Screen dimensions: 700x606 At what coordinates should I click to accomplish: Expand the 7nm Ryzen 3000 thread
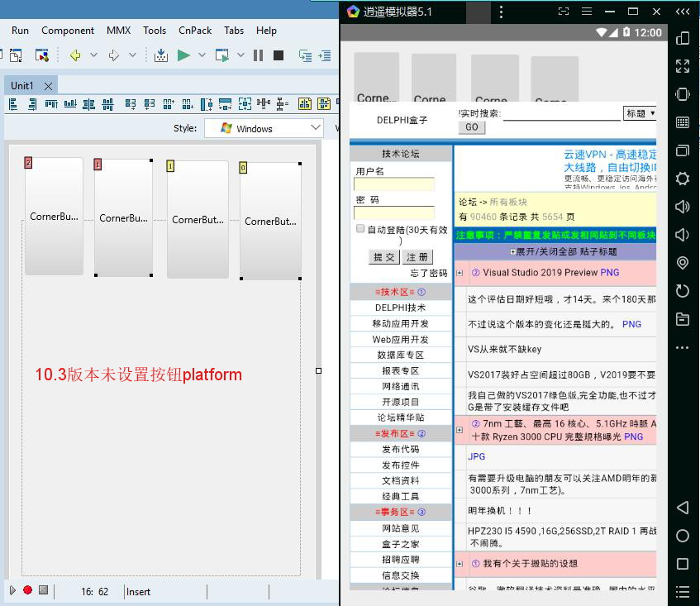point(460,430)
